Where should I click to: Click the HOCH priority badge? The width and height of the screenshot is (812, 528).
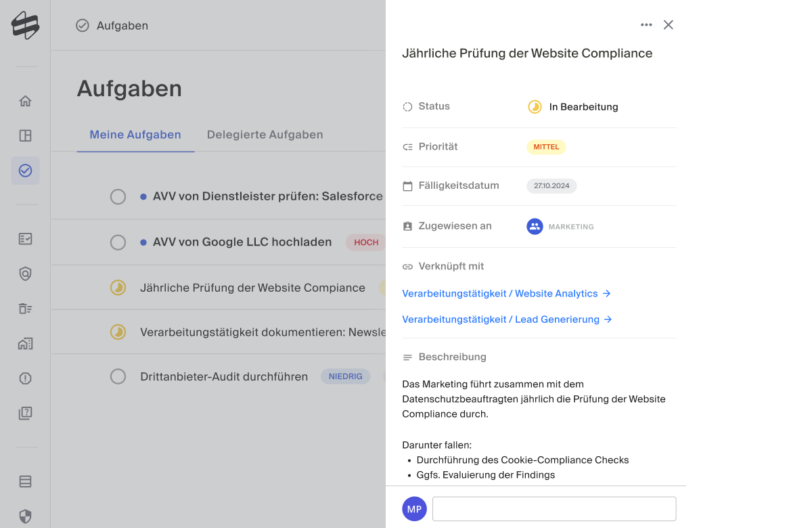[366, 242]
